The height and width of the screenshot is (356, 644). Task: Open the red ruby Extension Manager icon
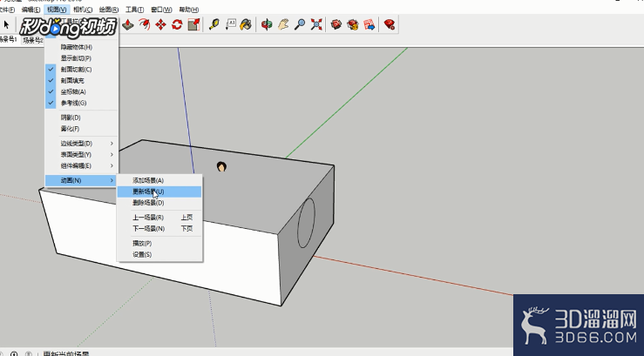click(x=390, y=24)
